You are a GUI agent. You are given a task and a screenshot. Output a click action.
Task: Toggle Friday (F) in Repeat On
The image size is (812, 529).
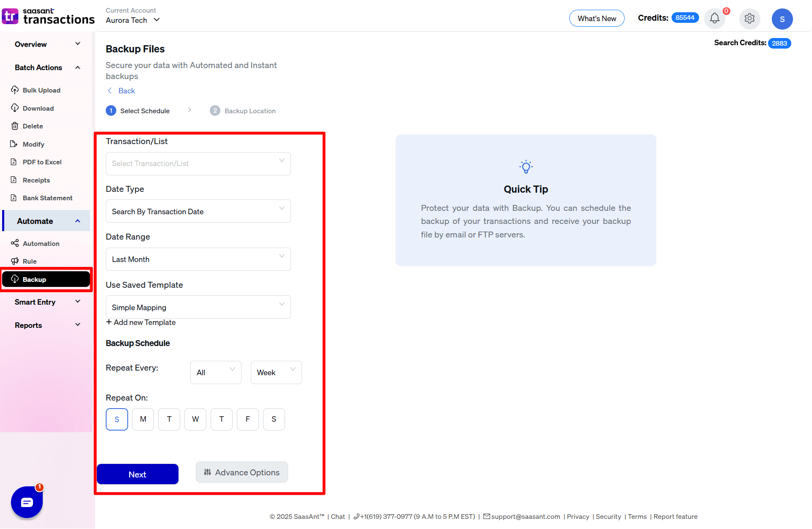[248, 419]
